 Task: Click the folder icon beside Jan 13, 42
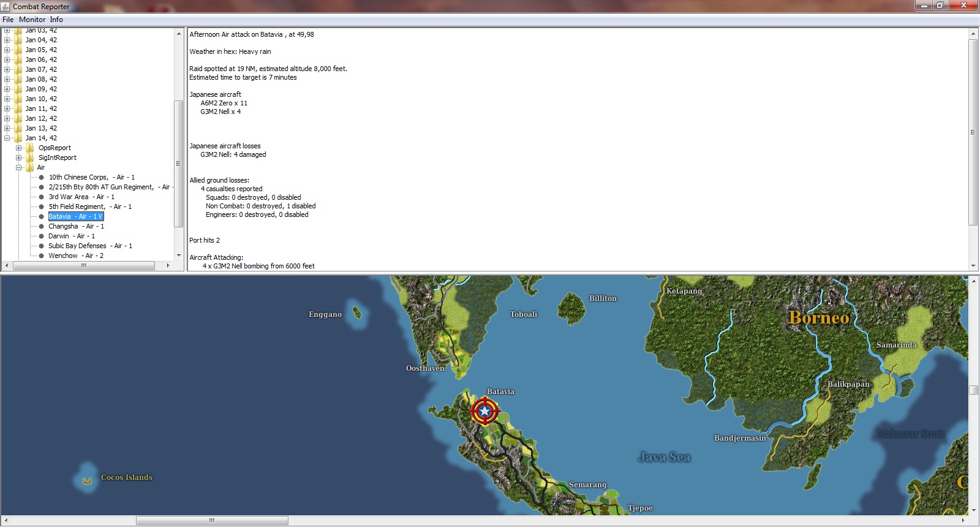click(x=18, y=128)
